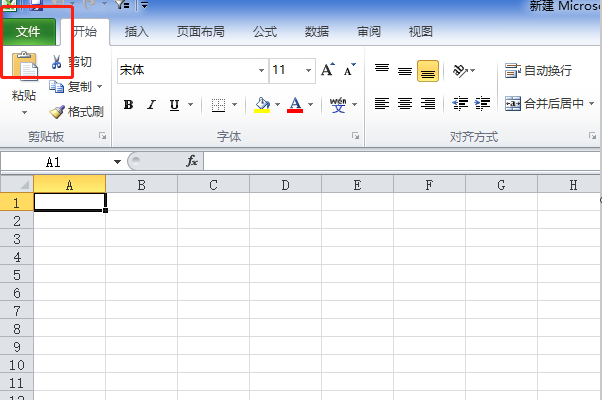Open the 对齐方式 group dialog launcher
Screen dimensions: 602x400
(592, 136)
